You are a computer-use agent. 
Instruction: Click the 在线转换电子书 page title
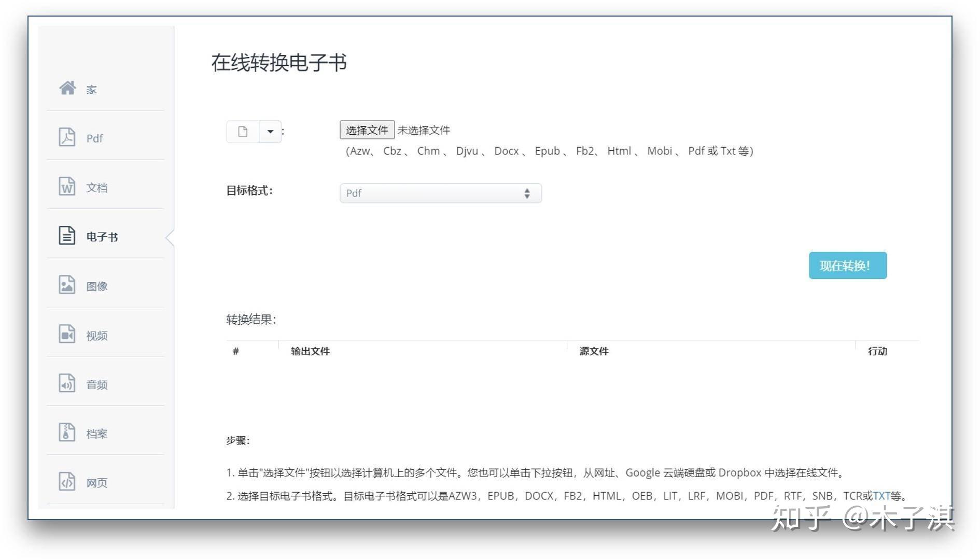[279, 62]
